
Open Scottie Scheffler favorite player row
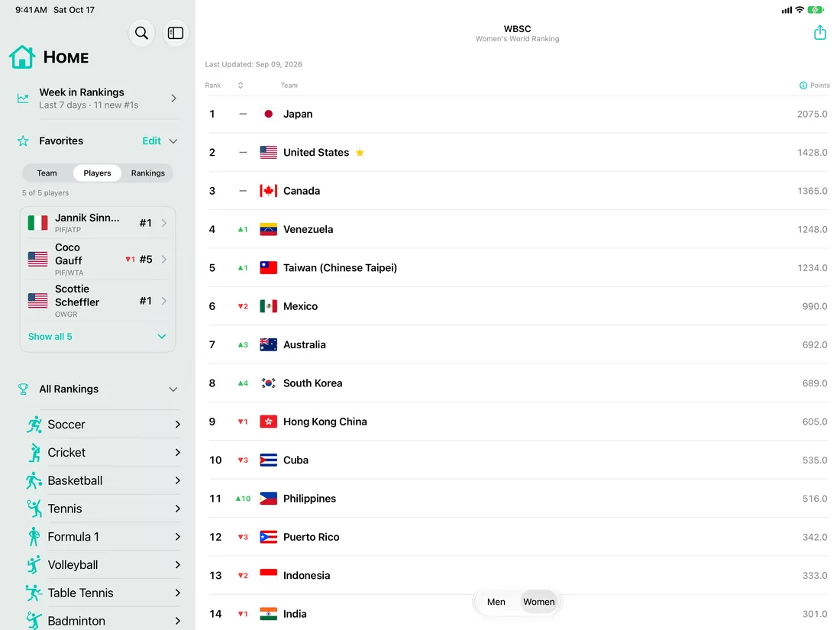98,301
